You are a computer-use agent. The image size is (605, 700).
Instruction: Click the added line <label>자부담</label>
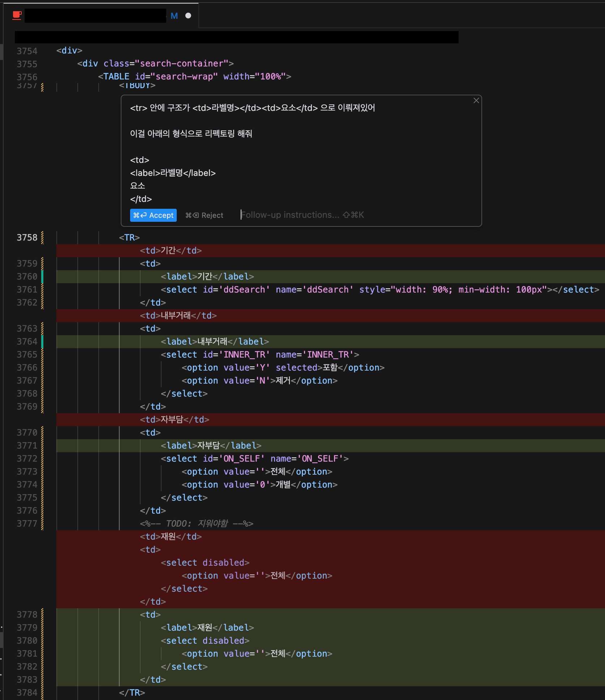point(211,446)
